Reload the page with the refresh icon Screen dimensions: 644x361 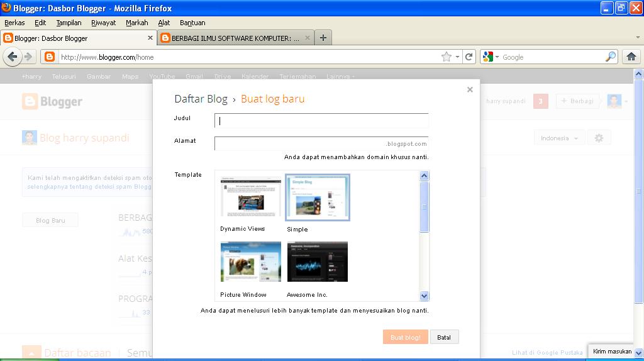point(469,57)
